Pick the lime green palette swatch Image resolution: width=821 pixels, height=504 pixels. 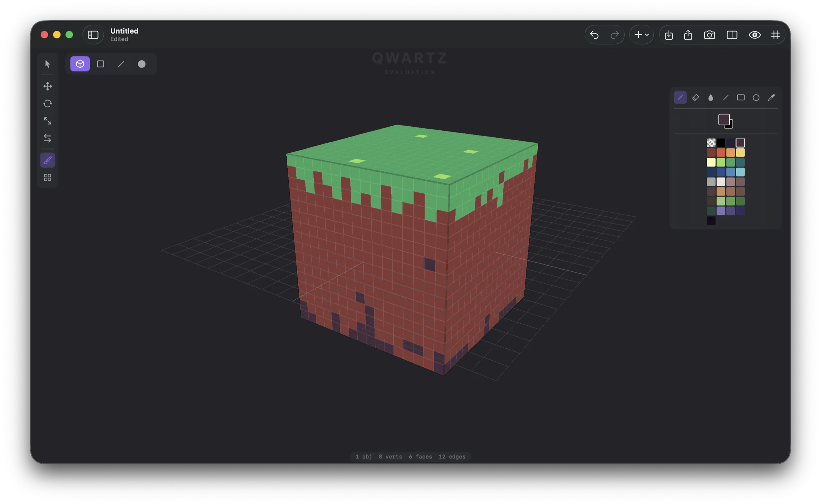click(x=721, y=162)
